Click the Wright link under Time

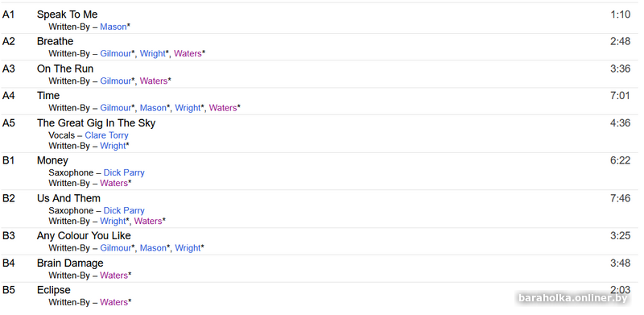click(x=188, y=108)
